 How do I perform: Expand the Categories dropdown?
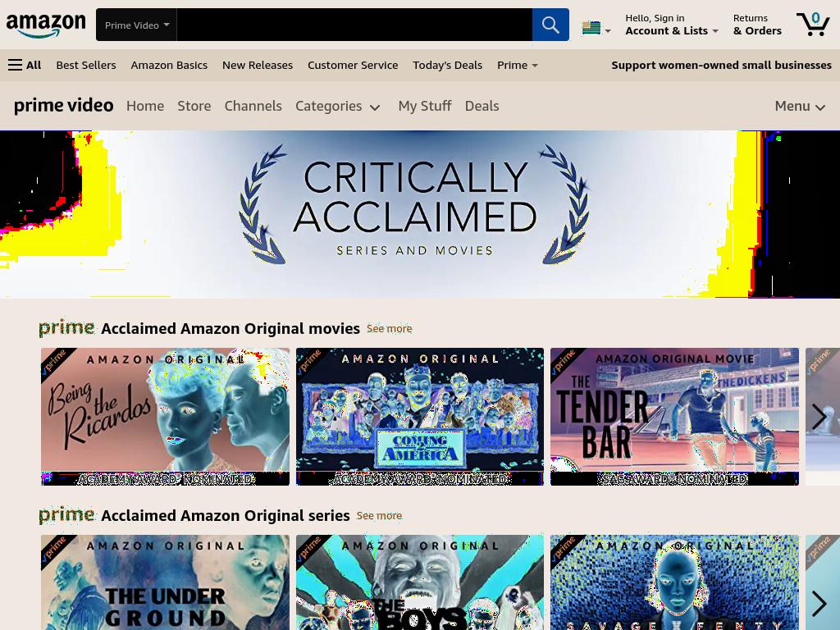coord(338,106)
